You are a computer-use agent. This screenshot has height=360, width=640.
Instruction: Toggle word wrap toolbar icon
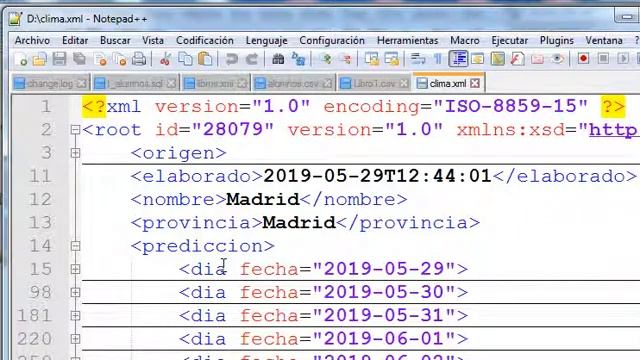click(x=418, y=59)
